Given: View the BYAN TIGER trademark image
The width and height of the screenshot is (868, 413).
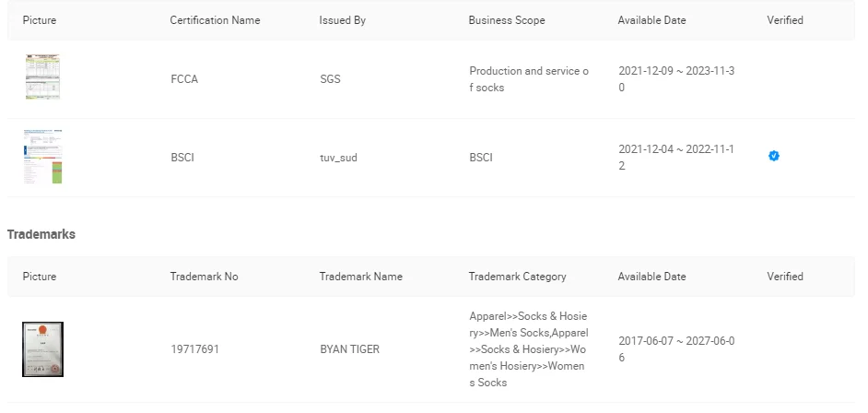Looking at the screenshot, I should (x=42, y=349).
